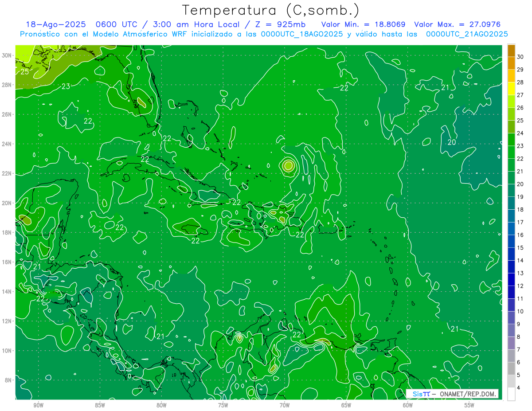Click the title "Temperatura (C,somb.)"

(271, 10)
